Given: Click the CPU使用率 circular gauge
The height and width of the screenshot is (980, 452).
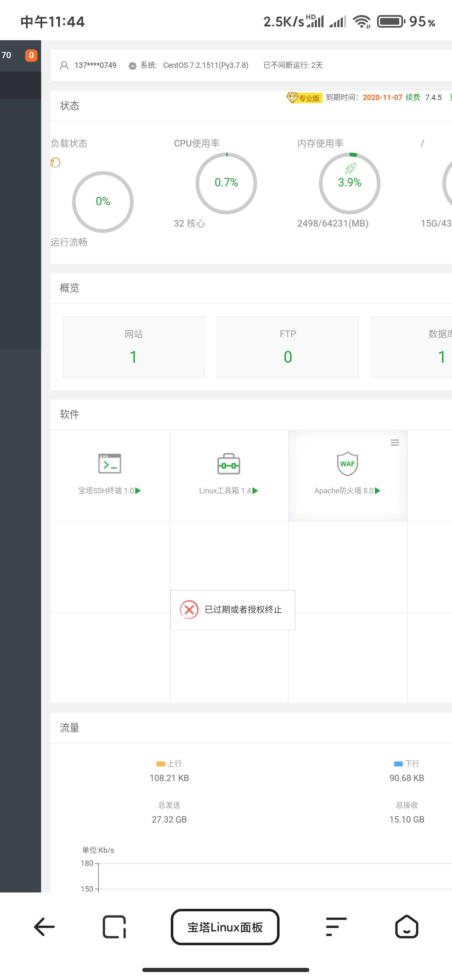Looking at the screenshot, I should 226,183.
